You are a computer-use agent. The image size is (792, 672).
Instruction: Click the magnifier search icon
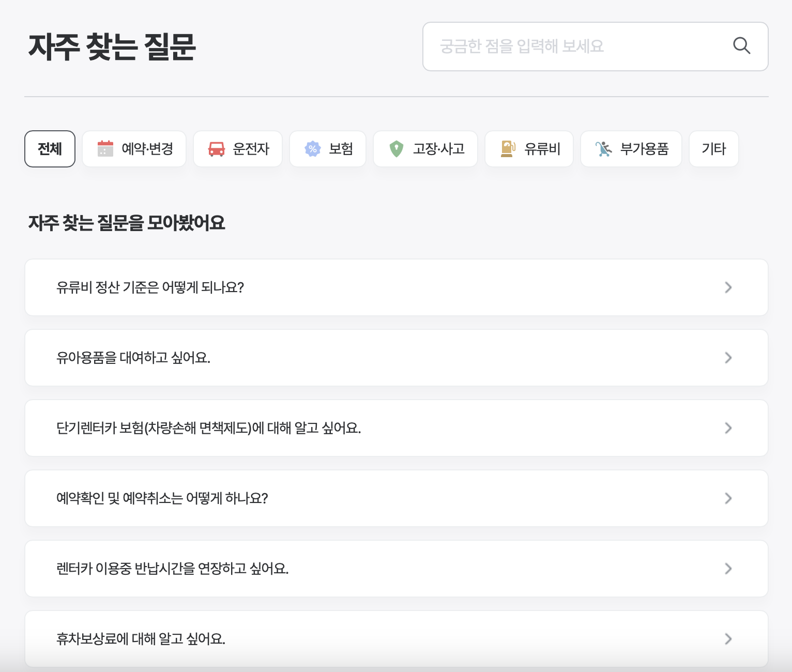(x=741, y=46)
